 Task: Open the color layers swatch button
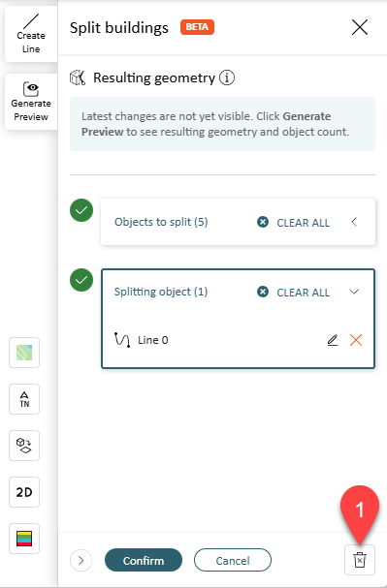(x=24, y=539)
